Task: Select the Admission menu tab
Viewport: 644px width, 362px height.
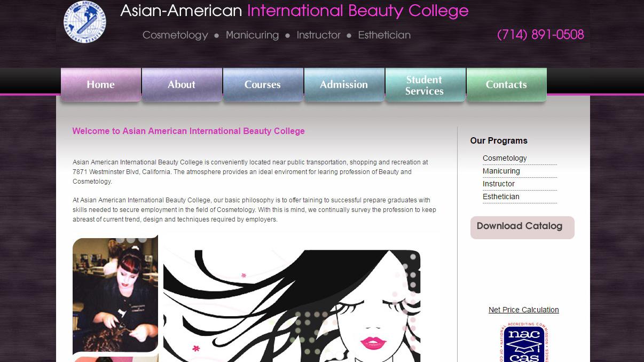Action: click(x=344, y=84)
